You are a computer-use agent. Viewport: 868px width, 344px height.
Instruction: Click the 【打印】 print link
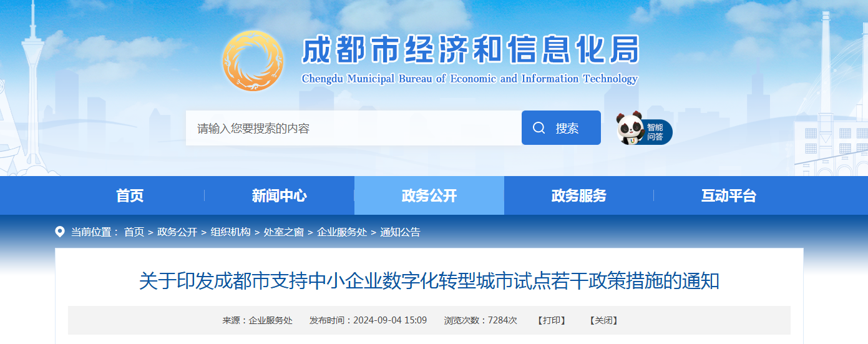pyautogui.click(x=551, y=320)
